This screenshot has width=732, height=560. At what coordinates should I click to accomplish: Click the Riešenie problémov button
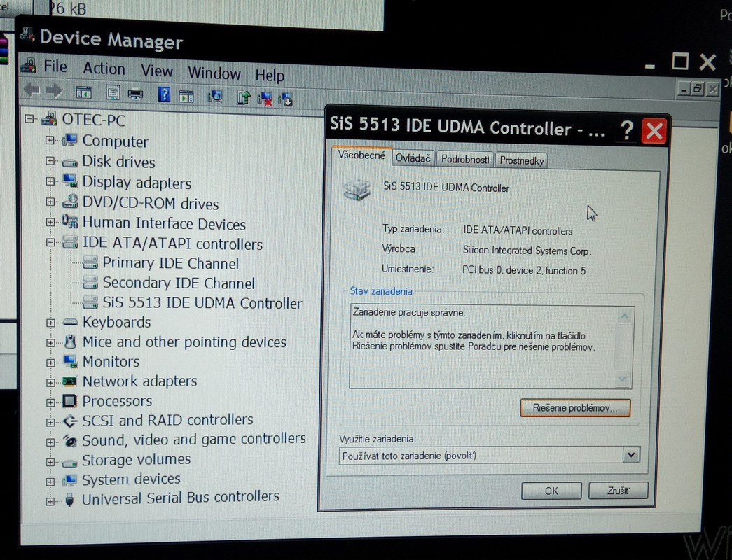click(574, 408)
